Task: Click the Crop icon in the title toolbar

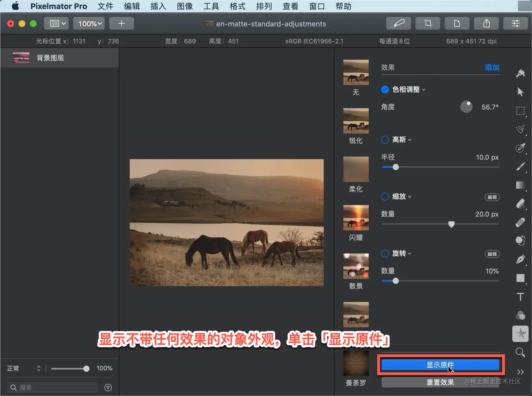Action: [x=428, y=24]
